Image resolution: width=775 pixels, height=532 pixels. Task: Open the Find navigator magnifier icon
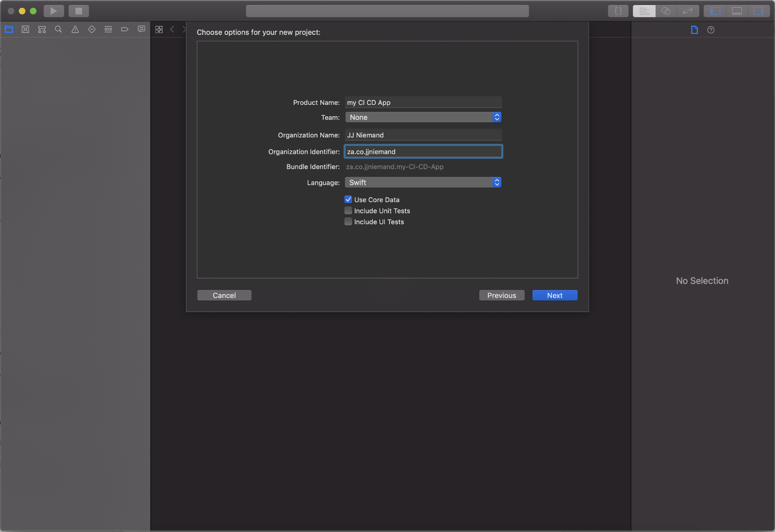pyautogui.click(x=59, y=29)
